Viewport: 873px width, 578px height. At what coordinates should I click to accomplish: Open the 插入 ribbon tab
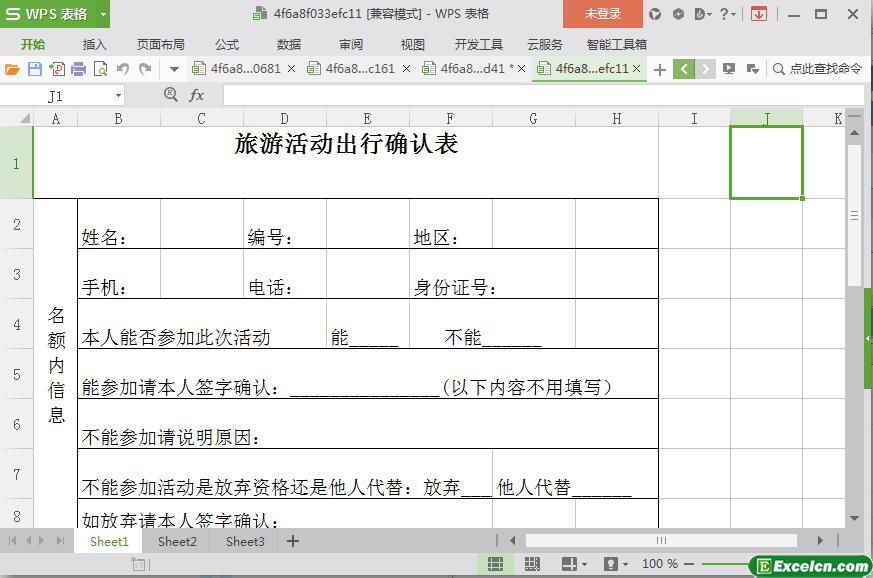pyautogui.click(x=94, y=44)
